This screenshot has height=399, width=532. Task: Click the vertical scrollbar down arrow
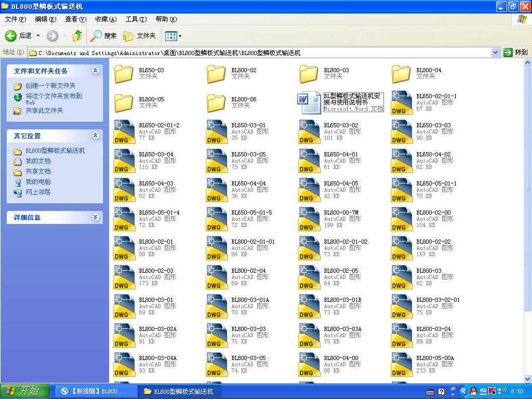(528, 379)
